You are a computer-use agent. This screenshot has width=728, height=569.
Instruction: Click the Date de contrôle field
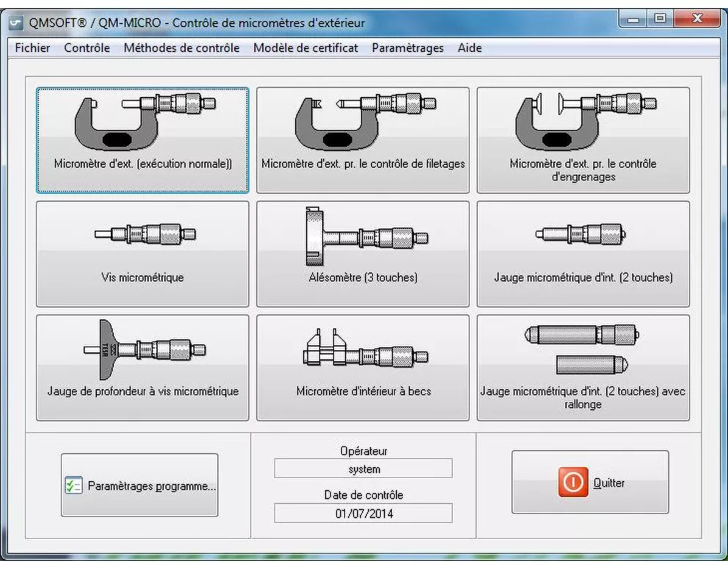tap(363, 512)
